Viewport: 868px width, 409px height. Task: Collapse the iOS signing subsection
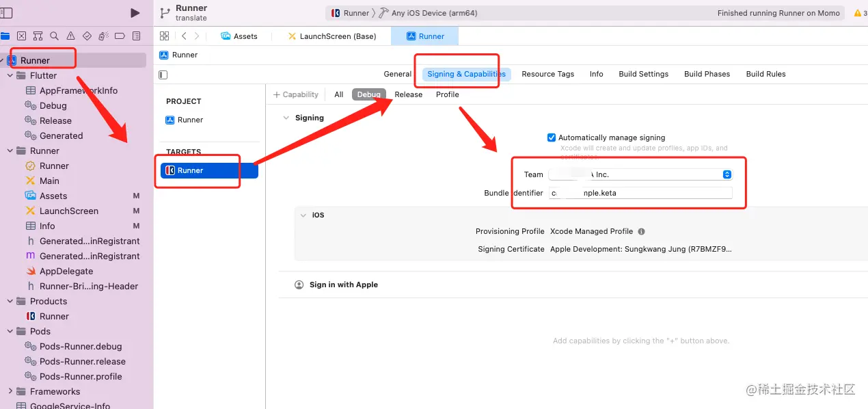coord(303,215)
